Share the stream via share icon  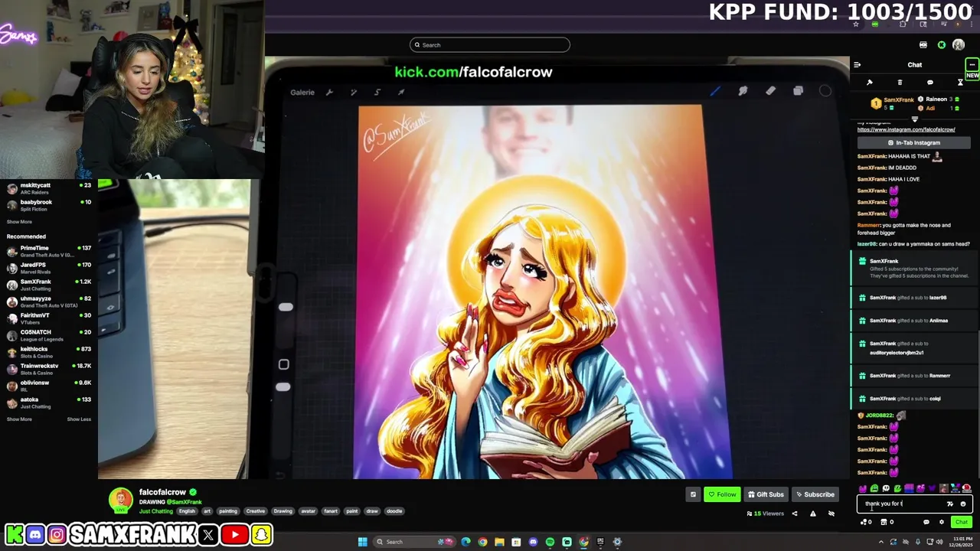click(x=794, y=514)
